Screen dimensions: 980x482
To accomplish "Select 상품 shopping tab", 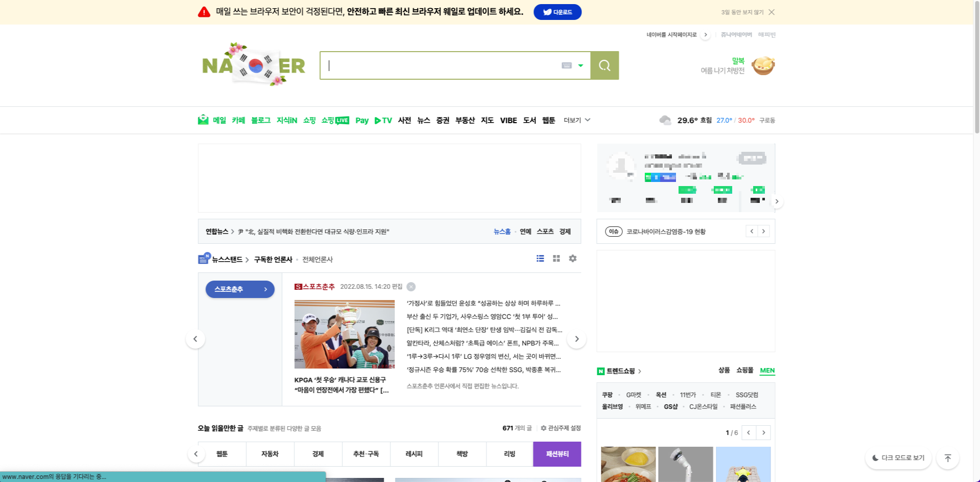I will (x=724, y=370).
